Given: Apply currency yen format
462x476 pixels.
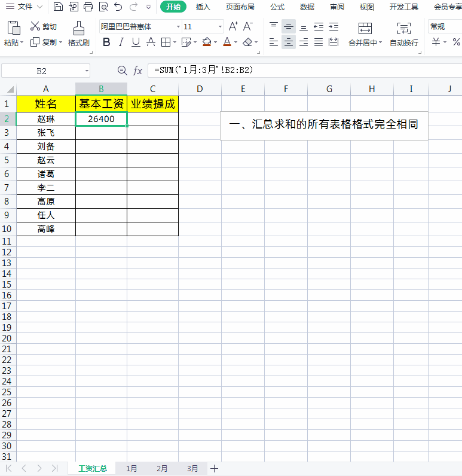Looking at the screenshot, I should tap(436, 42).
